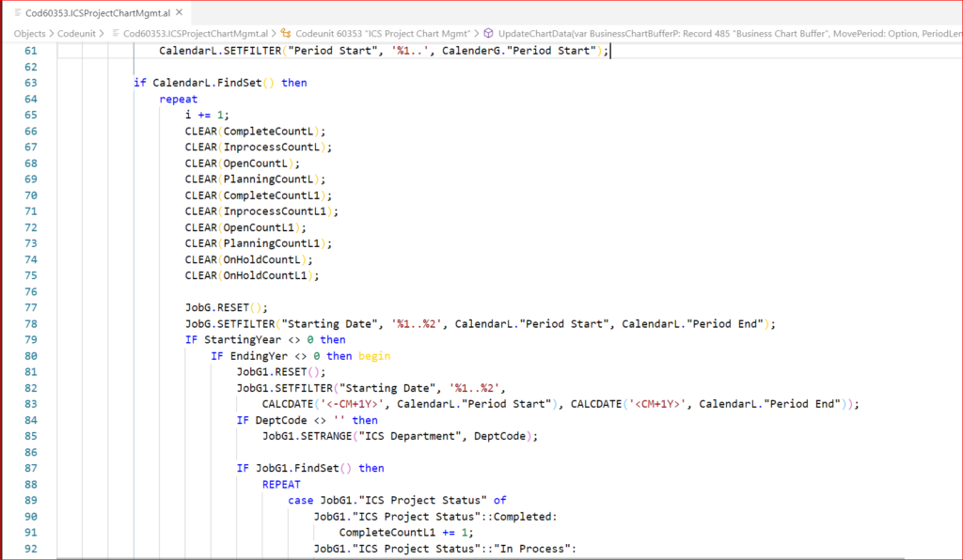Click CLEAR(InprocessCountL1); on line 71
The width and height of the screenshot is (963, 560).
click(x=261, y=211)
